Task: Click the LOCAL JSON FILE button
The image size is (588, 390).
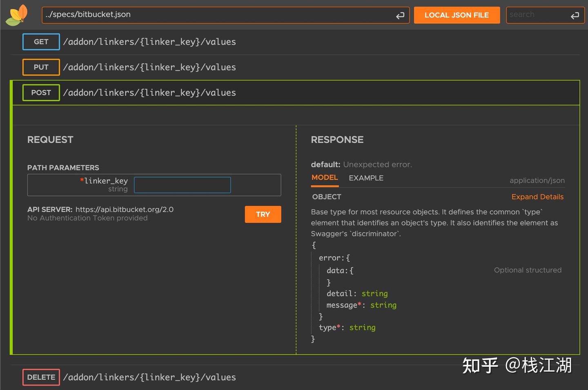Action: (457, 15)
